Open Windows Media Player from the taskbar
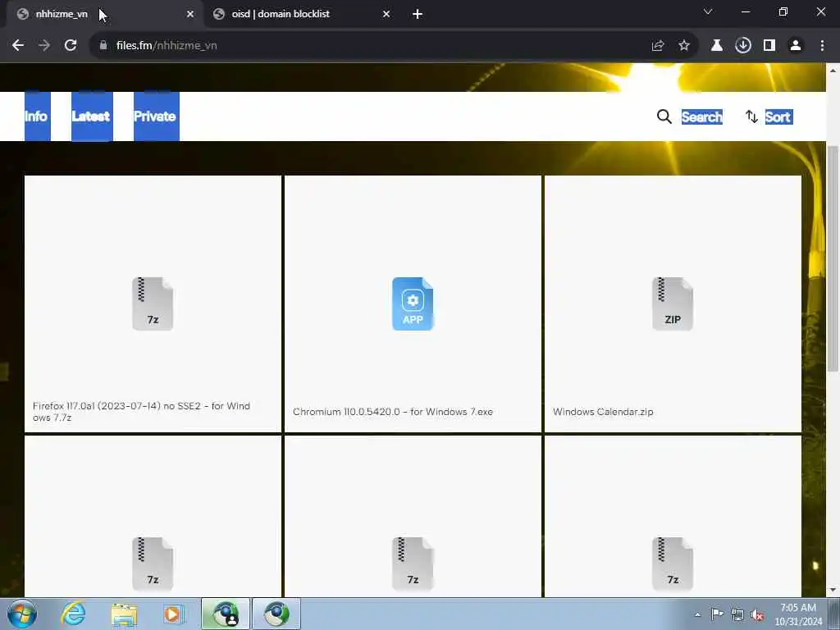This screenshot has width=840, height=630. point(173,614)
